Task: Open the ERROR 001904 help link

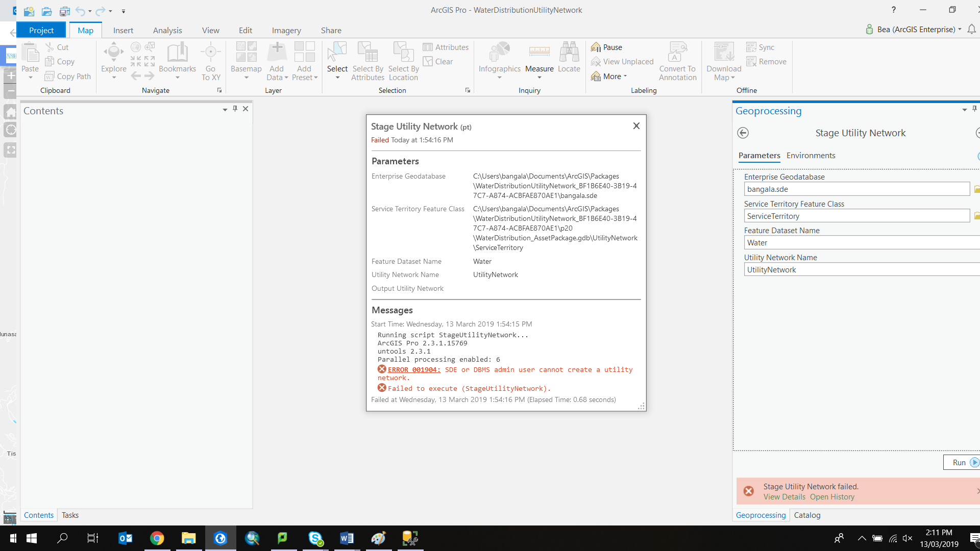Action: point(414,370)
